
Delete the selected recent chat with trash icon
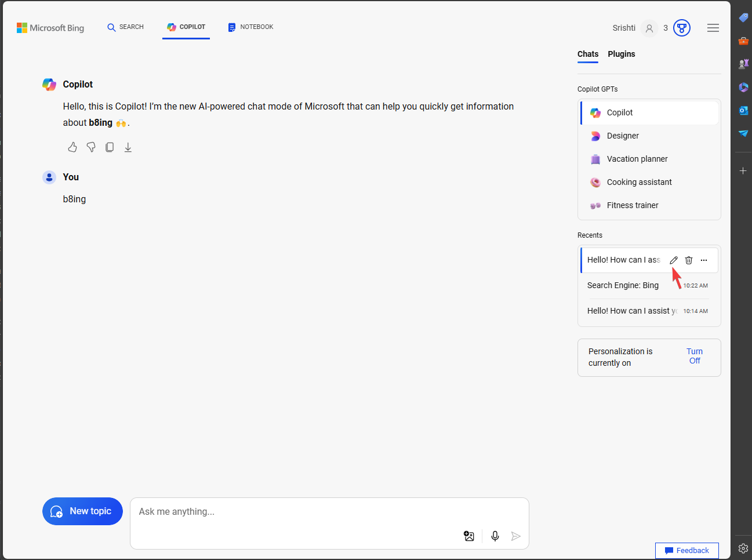click(x=689, y=260)
